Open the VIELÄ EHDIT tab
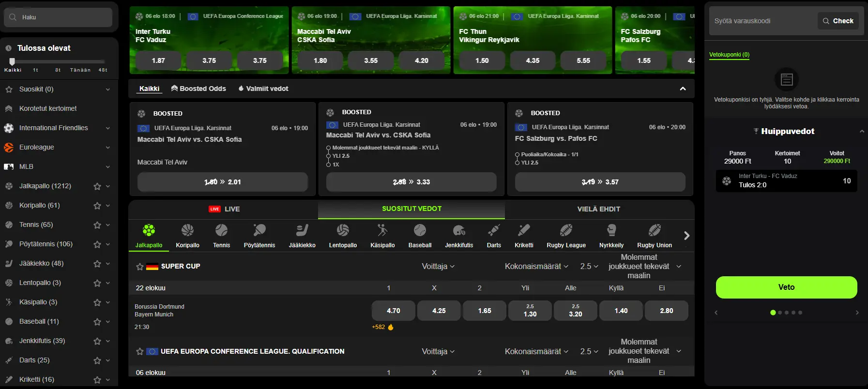Viewport: 868px width, 389px height. (599, 209)
